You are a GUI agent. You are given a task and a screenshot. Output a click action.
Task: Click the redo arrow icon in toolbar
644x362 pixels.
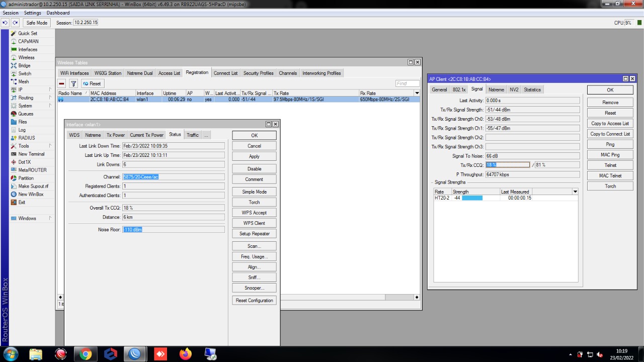tap(15, 23)
